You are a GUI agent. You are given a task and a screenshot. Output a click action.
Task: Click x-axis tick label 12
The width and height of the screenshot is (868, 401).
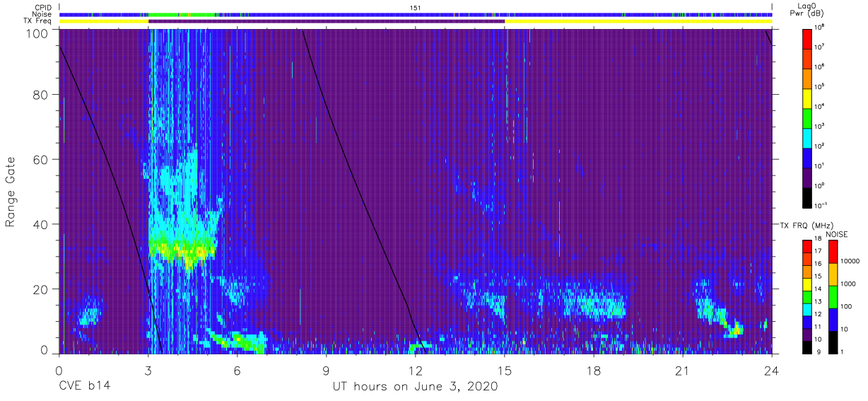point(416,371)
